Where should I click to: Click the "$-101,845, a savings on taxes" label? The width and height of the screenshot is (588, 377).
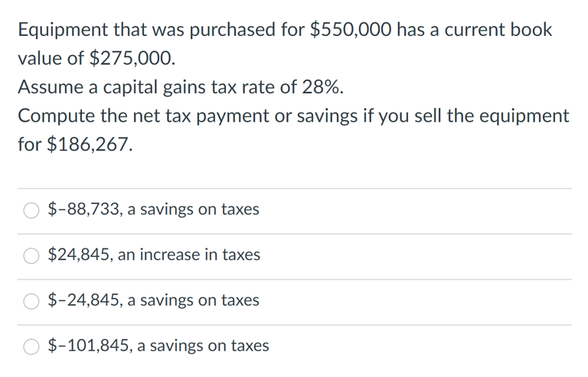158,346
